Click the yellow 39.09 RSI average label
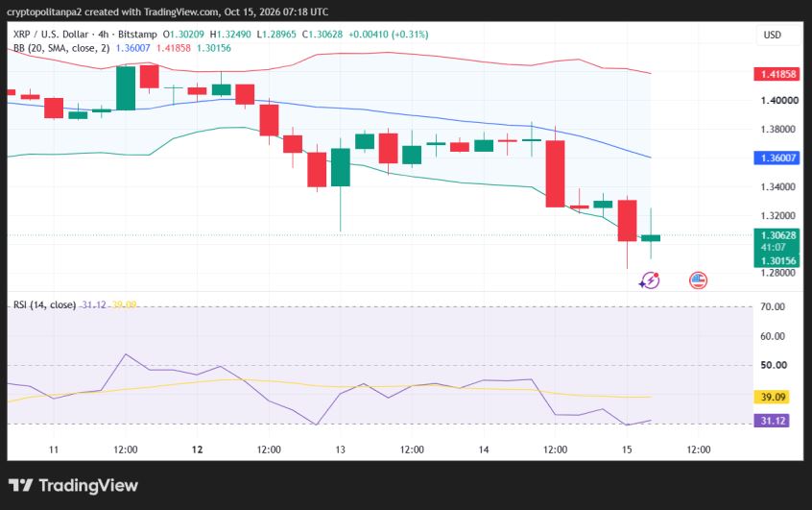This screenshot has width=812, height=510. [x=773, y=397]
